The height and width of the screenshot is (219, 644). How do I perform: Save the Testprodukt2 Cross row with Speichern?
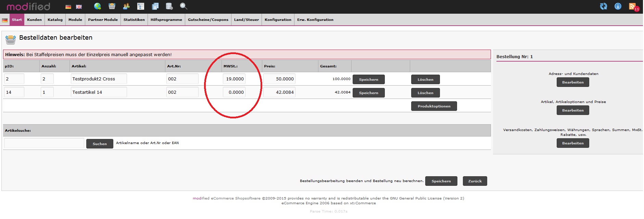point(368,79)
